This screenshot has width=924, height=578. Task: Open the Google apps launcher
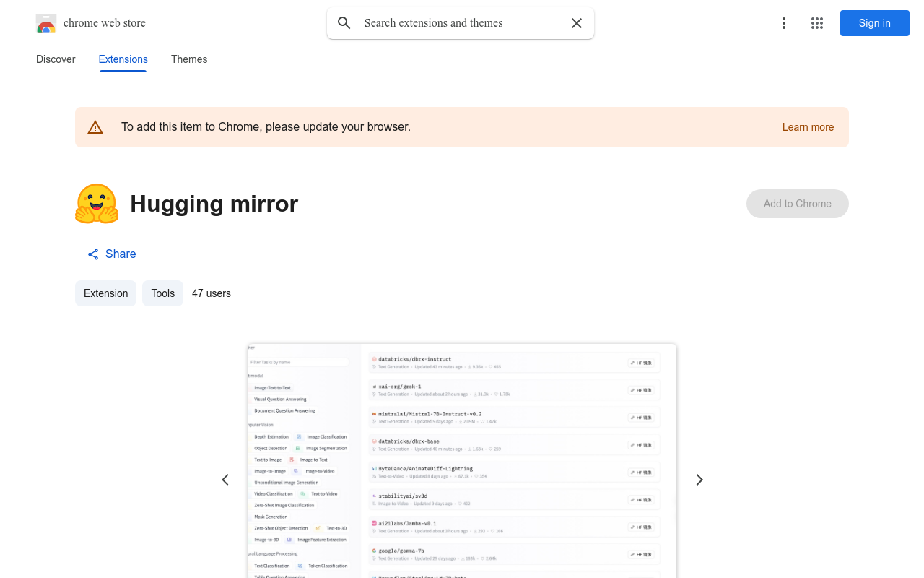pyautogui.click(x=816, y=23)
